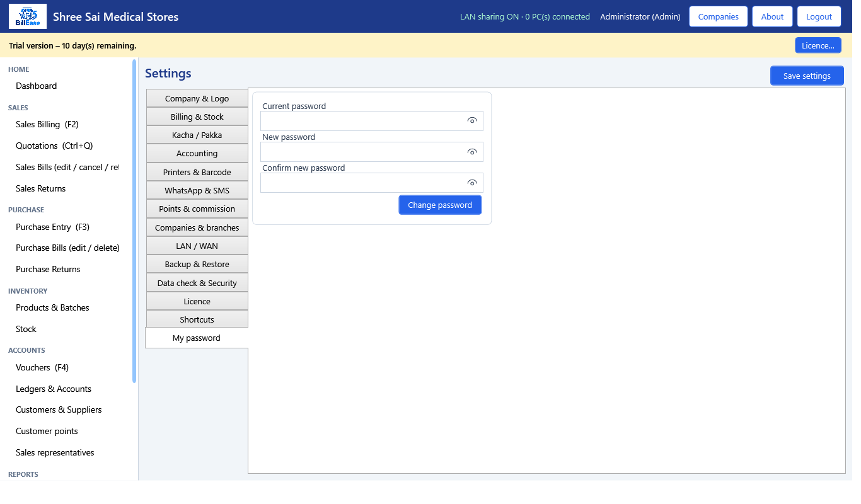Open Purchase Bills (edit / delete)
861x504 pixels.
point(67,248)
